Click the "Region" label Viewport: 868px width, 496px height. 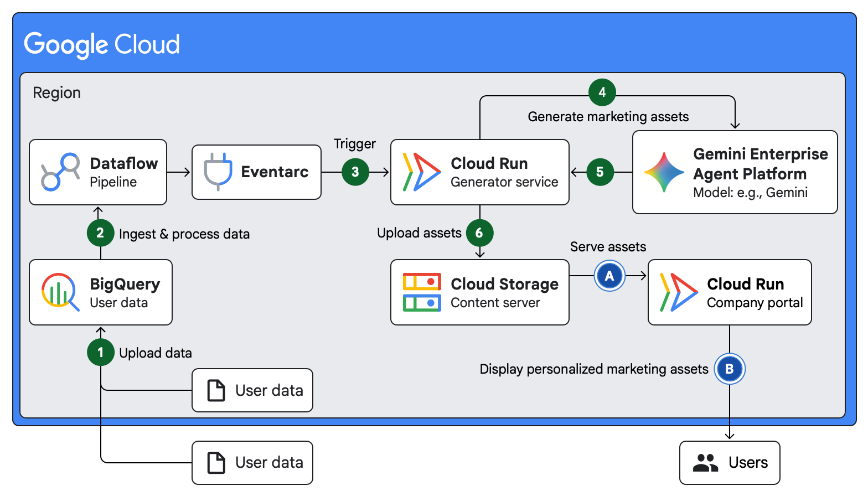(56, 92)
